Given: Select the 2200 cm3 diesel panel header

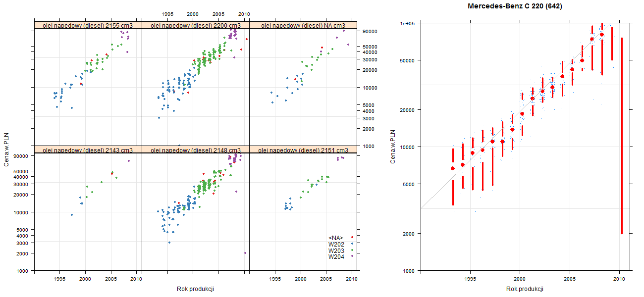Looking at the screenshot, I should click(x=196, y=25).
